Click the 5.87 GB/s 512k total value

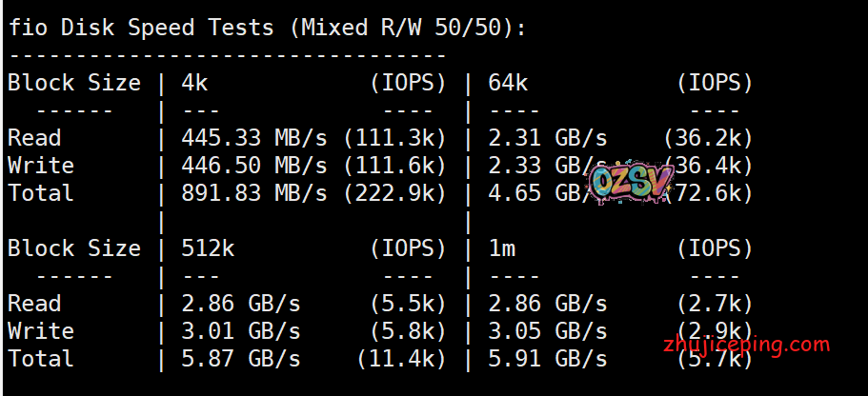click(x=241, y=359)
